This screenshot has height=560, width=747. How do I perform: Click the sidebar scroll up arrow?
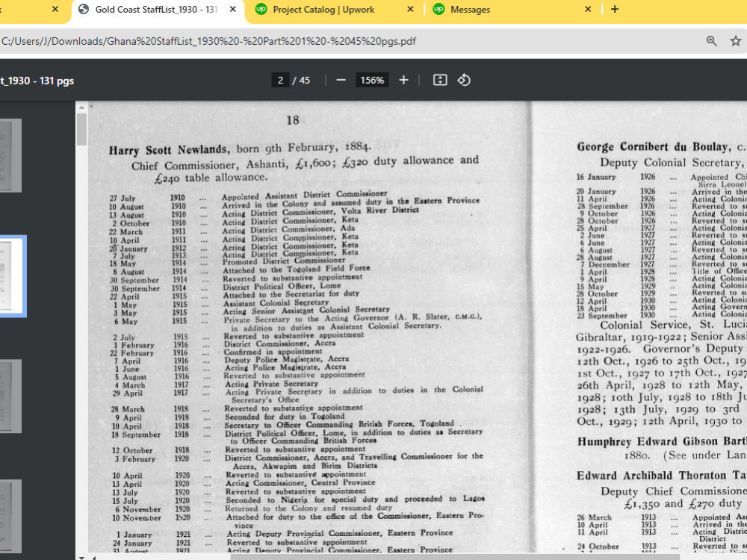pos(81,108)
